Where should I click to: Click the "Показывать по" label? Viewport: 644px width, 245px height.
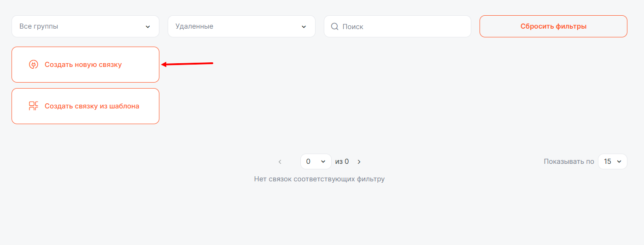tap(569, 161)
